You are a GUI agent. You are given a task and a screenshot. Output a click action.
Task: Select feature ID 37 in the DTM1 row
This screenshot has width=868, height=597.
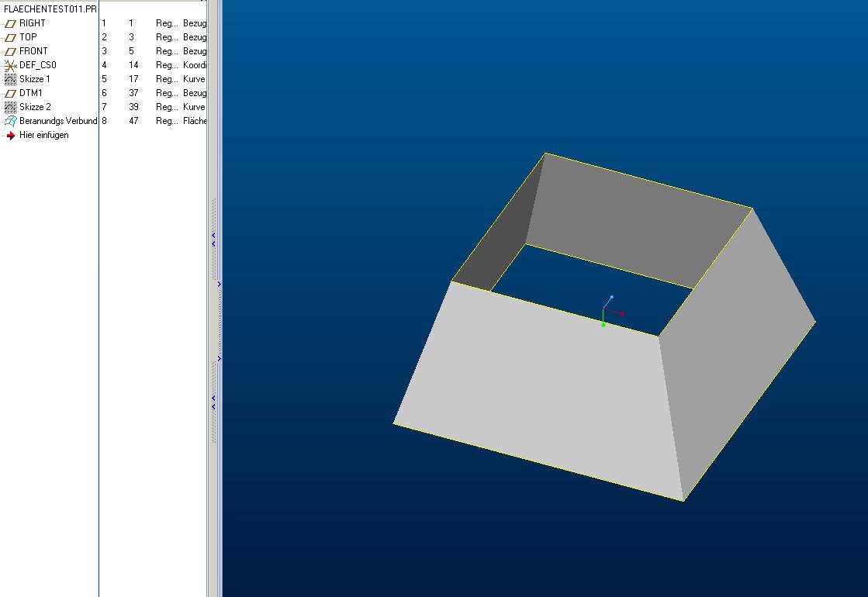pos(133,92)
